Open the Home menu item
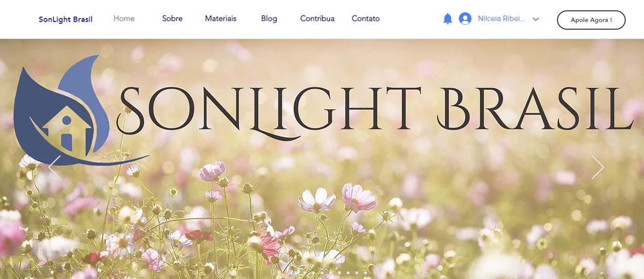This screenshot has height=279, width=644. pos(124,19)
